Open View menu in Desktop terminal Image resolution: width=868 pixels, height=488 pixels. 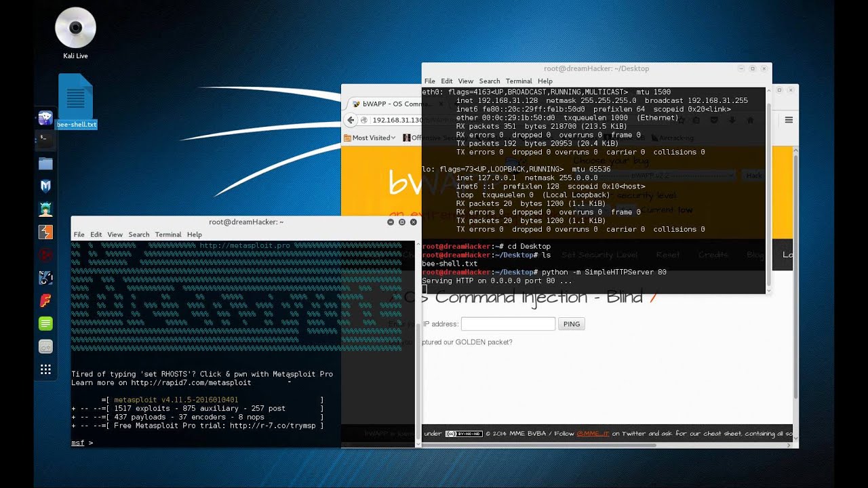coord(466,81)
